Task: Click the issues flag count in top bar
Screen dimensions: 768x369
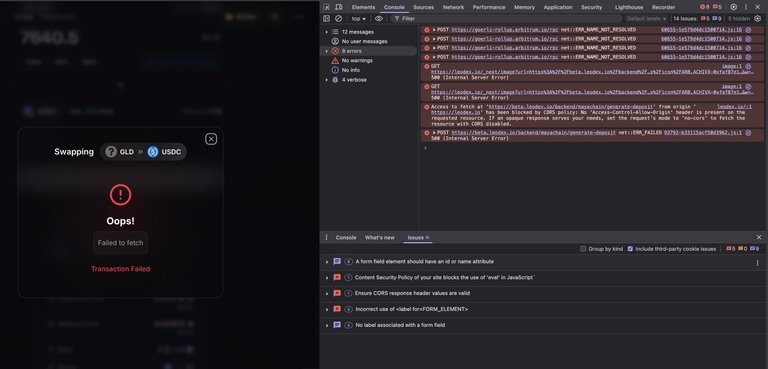Action: 717,7
